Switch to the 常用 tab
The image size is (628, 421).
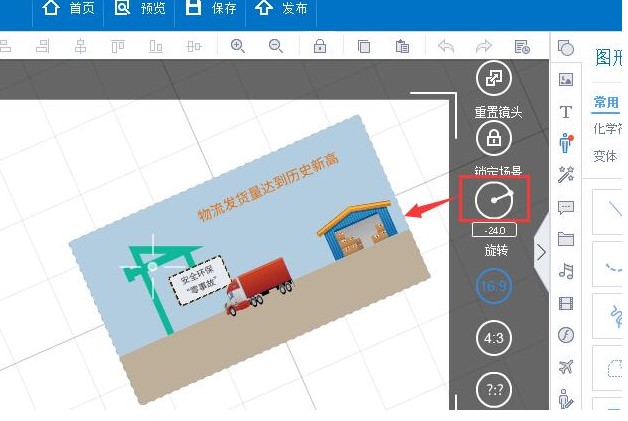click(x=606, y=102)
